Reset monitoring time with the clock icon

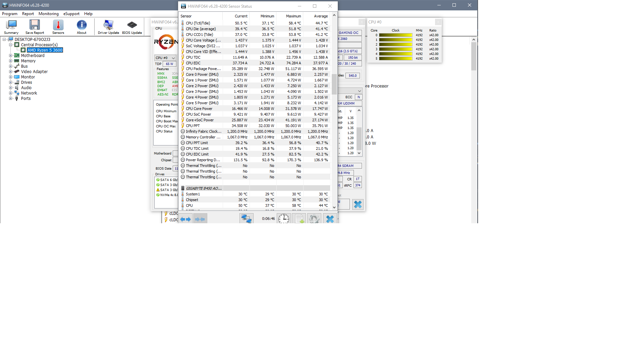[284, 218]
